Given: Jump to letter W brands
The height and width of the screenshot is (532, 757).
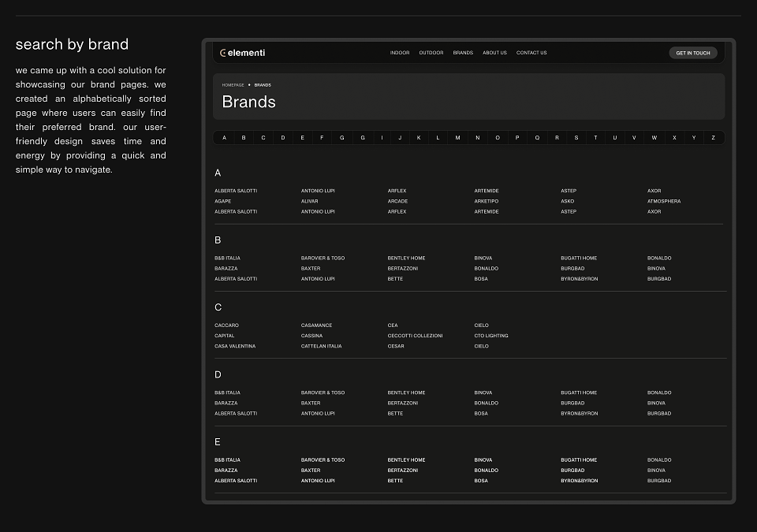Looking at the screenshot, I should click(x=654, y=138).
